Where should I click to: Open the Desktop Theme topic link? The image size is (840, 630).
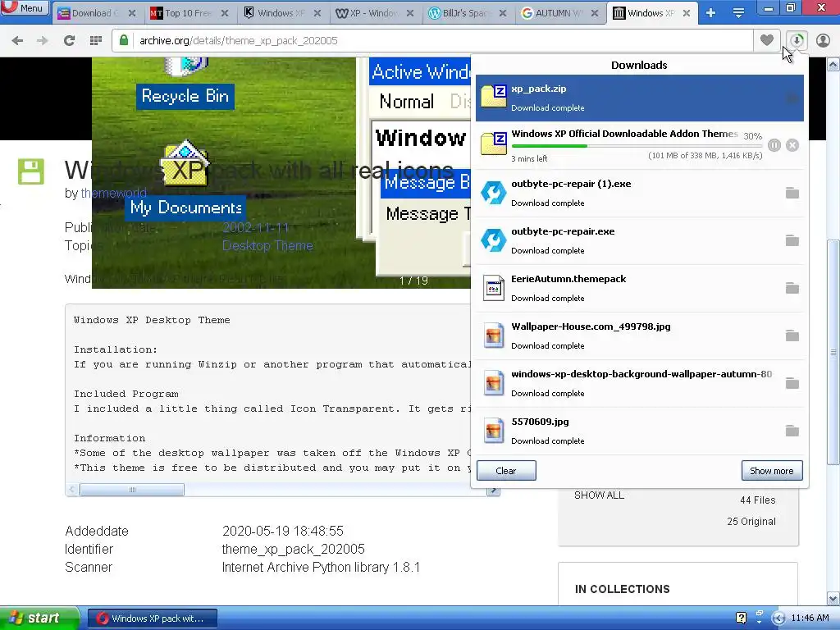click(267, 246)
